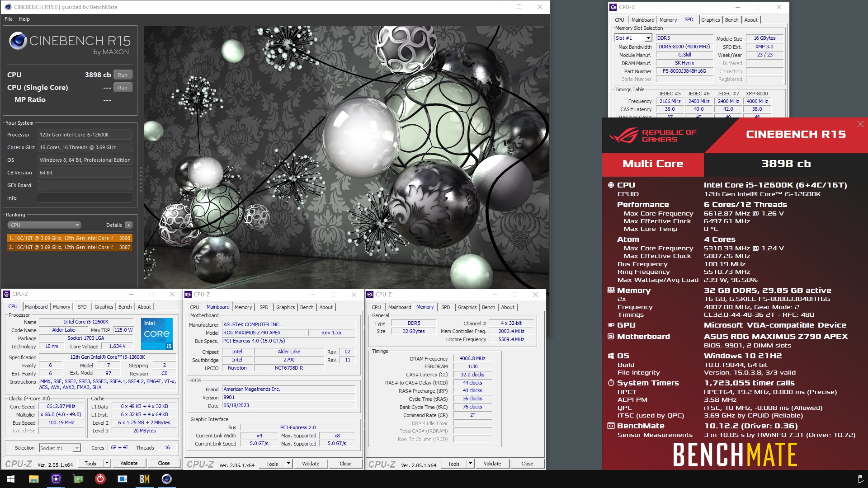
Task: Click BIOS Date 05/18/2023 value
Action: pos(289,406)
